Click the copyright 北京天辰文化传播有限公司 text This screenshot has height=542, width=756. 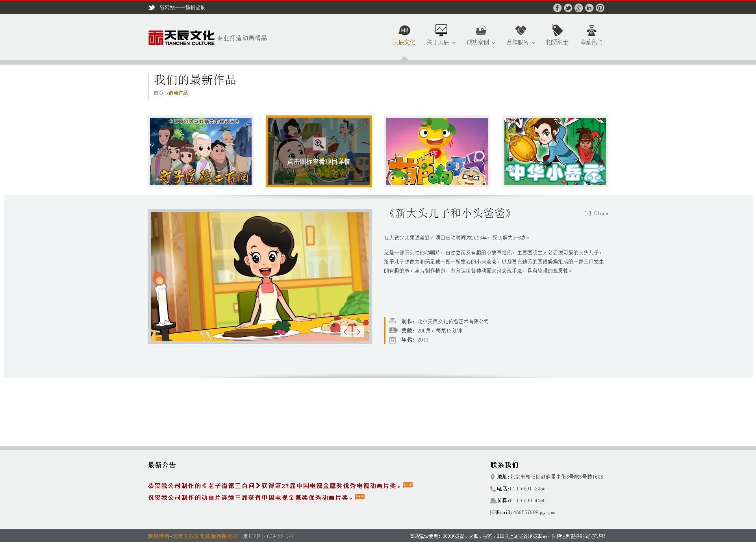(x=205, y=536)
